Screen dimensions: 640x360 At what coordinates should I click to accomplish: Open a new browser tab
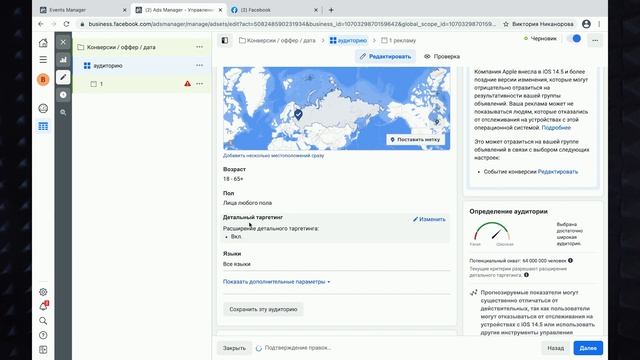coord(331,10)
